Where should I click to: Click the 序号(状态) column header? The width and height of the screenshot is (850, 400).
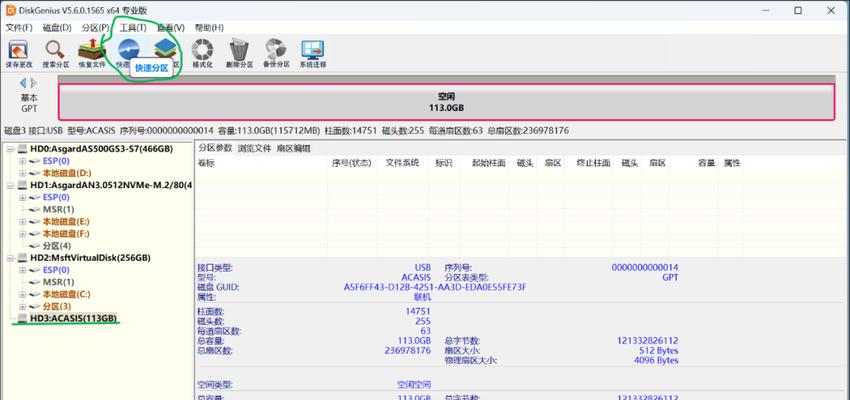(350, 163)
